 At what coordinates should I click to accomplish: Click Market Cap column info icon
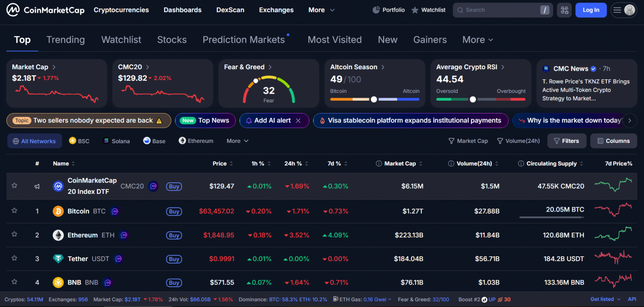tap(379, 163)
